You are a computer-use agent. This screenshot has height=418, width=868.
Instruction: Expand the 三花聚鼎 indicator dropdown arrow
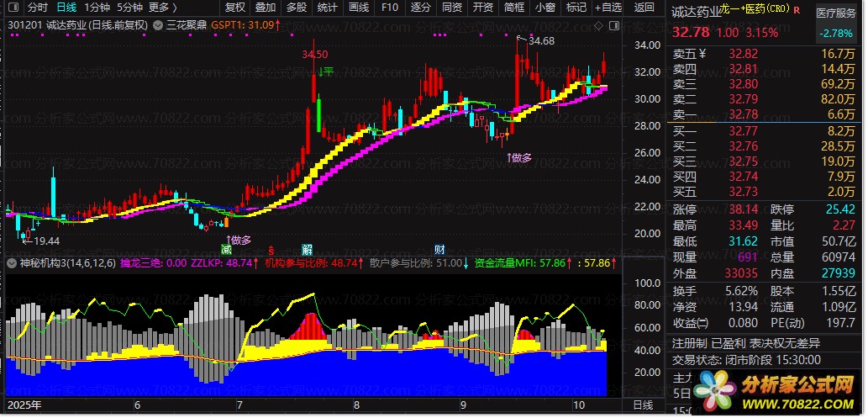(157, 25)
